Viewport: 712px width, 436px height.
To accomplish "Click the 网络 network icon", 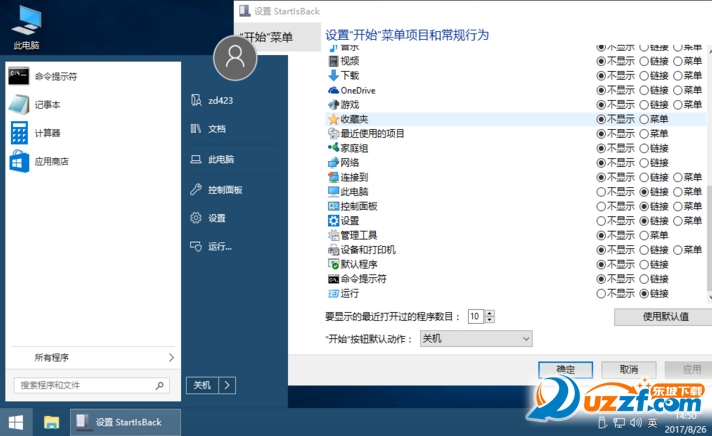I will point(333,162).
